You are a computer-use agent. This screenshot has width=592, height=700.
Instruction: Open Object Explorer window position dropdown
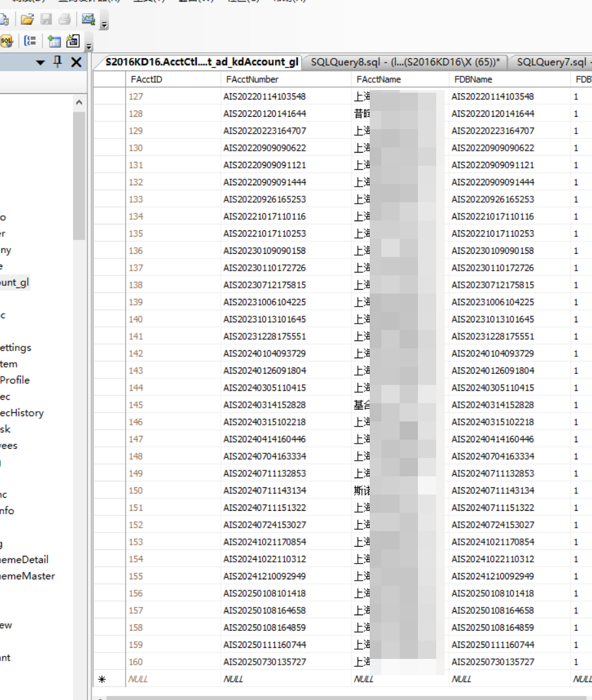(40, 63)
